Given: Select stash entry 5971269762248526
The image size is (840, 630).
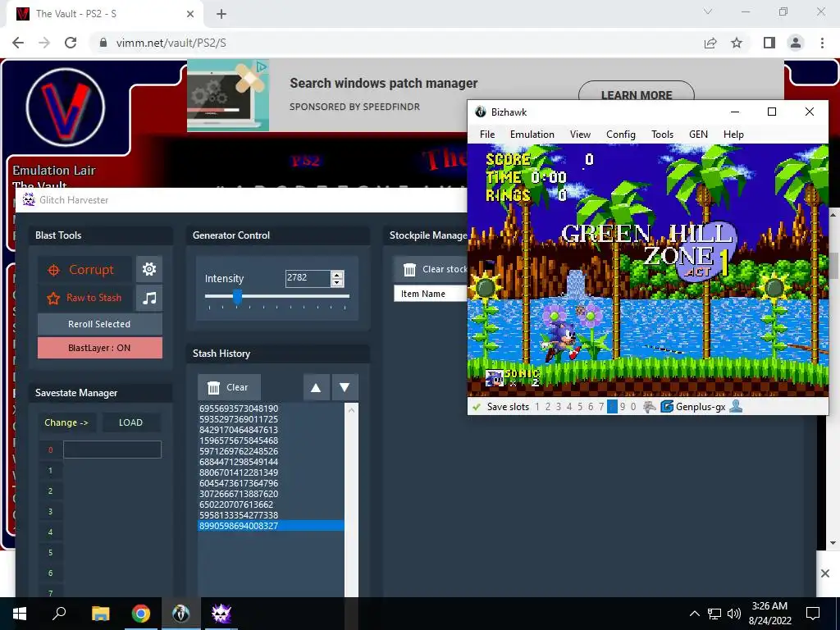Looking at the screenshot, I should [271, 451].
